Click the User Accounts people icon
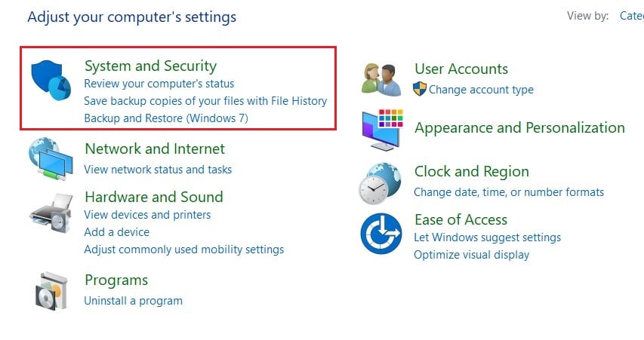The height and width of the screenshot is (340, 644). (381, 79)
